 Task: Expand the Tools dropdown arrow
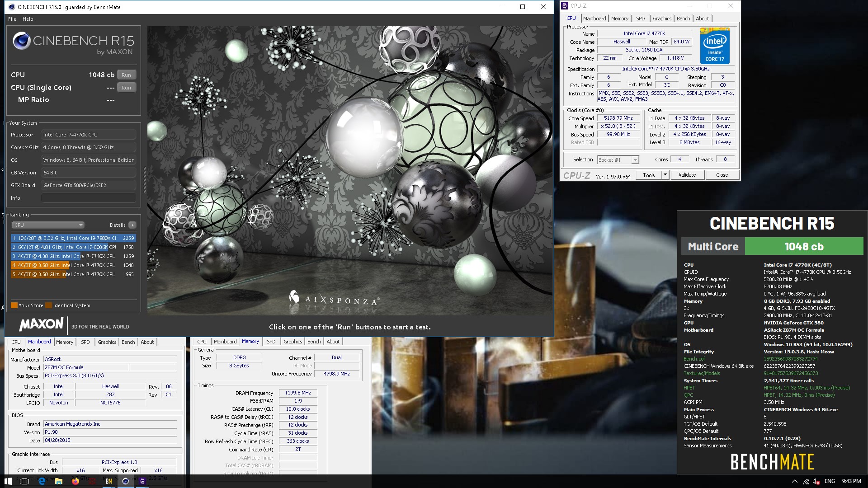tap(665, 175)
